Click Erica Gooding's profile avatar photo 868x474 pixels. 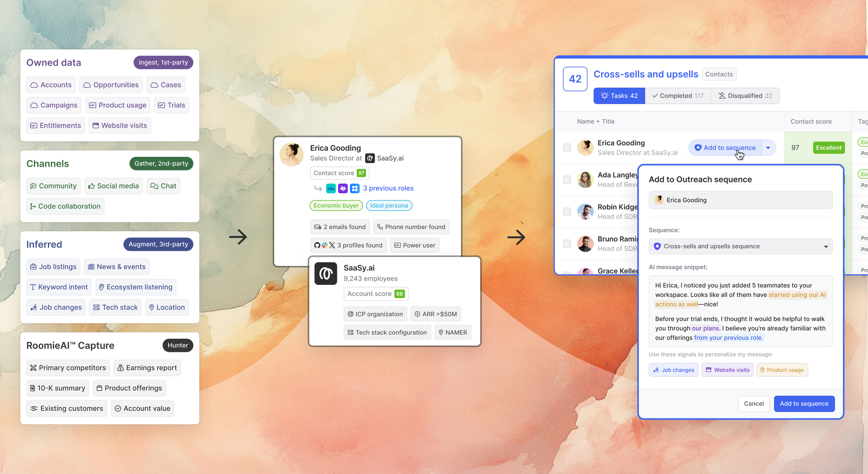(x=292, y=154)
